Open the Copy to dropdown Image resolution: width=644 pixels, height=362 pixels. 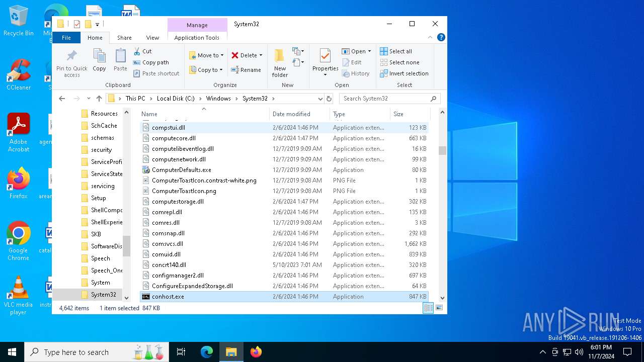(x=206, y=70)
